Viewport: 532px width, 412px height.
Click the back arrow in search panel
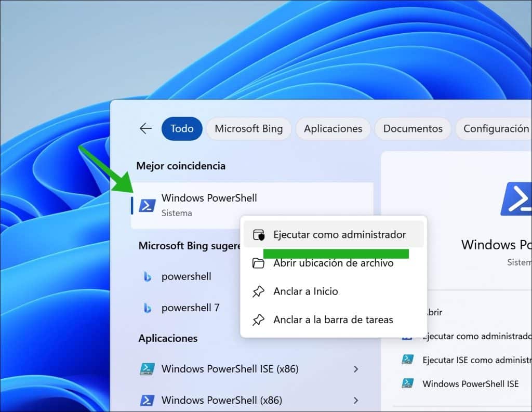tap(145, 129)
